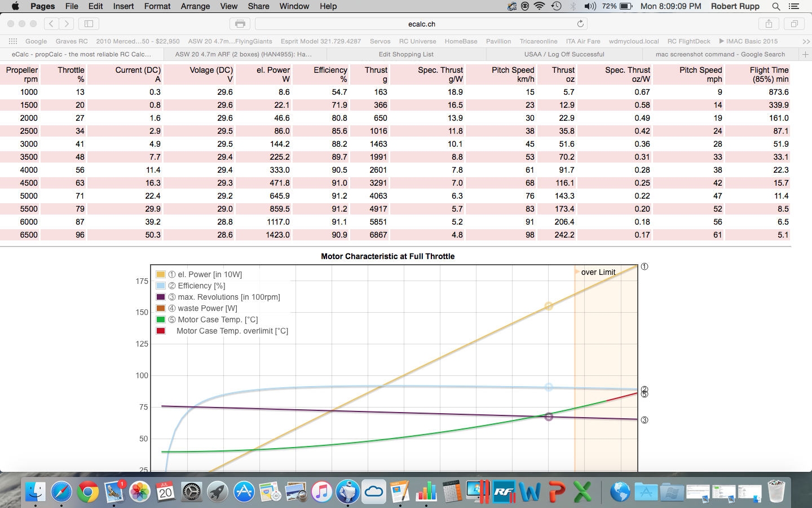Click the el. Power yellow legend swatch
Viewport: 812px width, 508px height.
161,274
